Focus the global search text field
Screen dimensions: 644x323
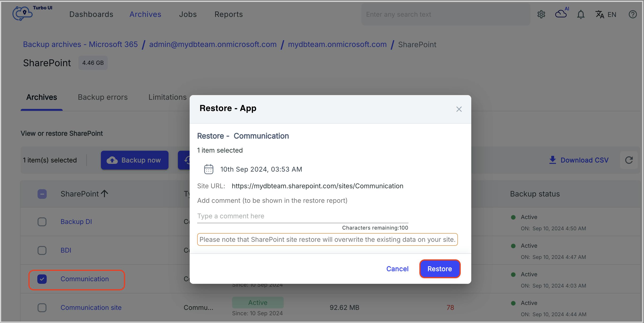coord(445,14)
